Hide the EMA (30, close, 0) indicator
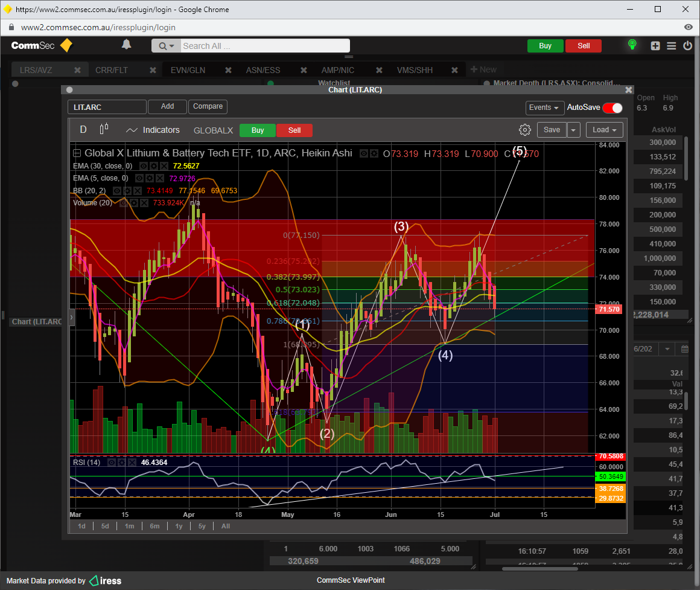This screenshot has height=590, width=700. point(144,166)
